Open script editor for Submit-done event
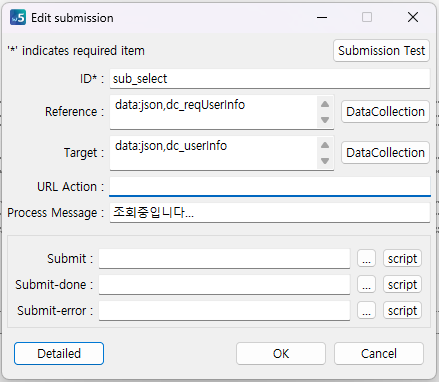This screenshot has height=382, width=439. (x=402, y=284)
